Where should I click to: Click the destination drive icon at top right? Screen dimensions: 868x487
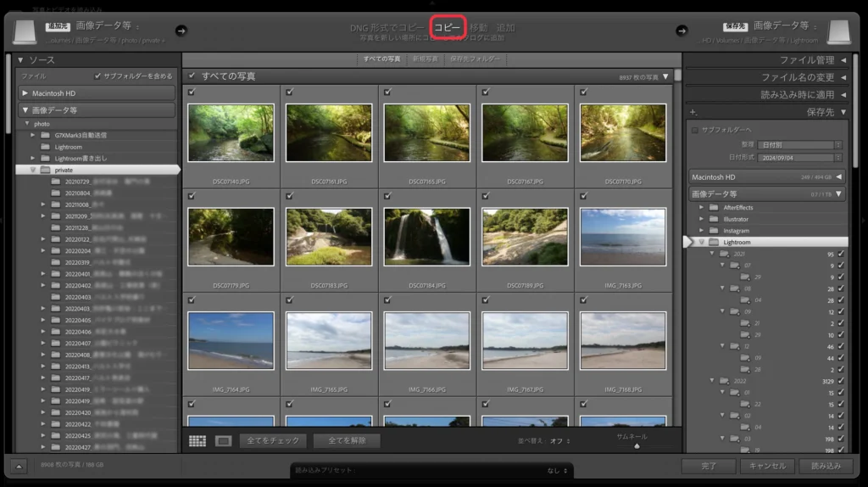[839, 32]
